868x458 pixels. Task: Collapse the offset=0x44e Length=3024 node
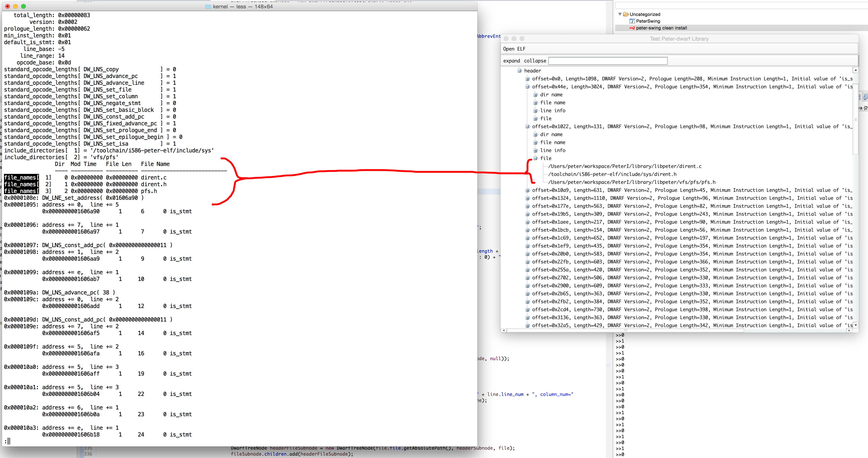pyautogui.click(x=527, y=87)
